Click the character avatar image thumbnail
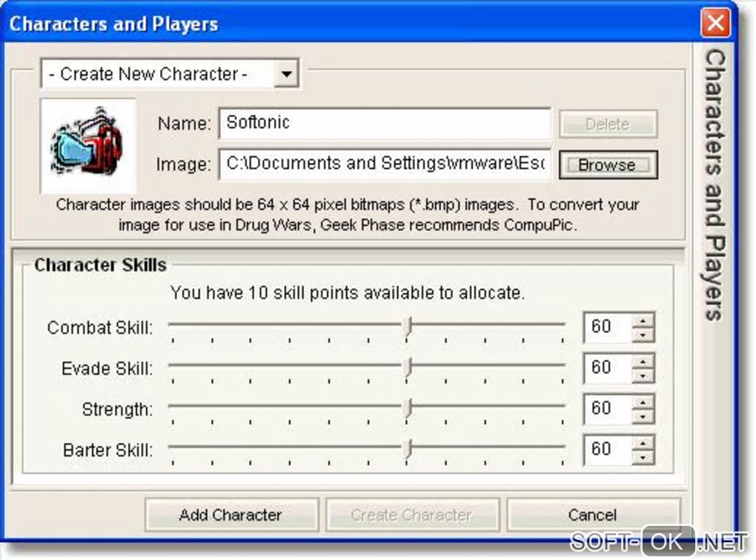 (x=89, y=146)
